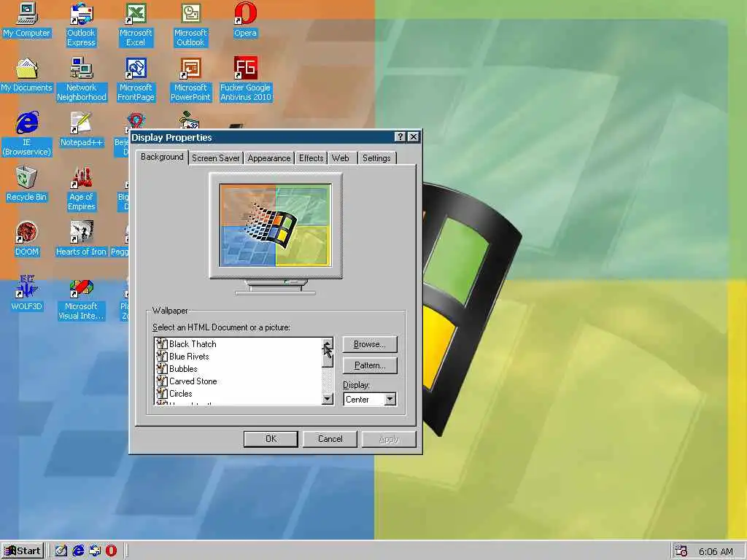Open the Start menu

click(x=23, y=551)
